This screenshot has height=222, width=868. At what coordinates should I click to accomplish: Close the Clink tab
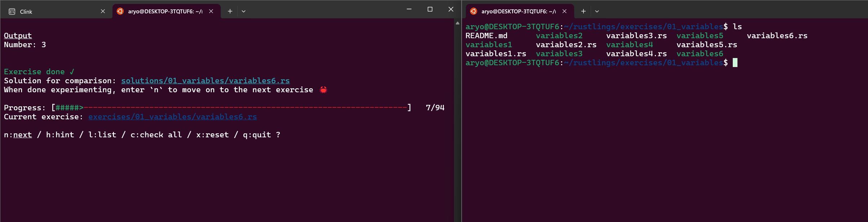103,11
